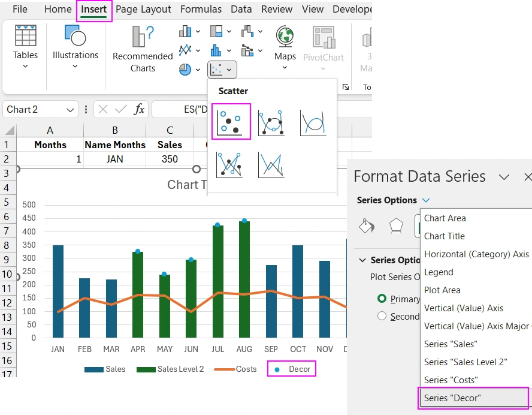Open the Fill & Line paint bucket tab
The width and height of the screenshot is (532, 415).
[366, 225]
